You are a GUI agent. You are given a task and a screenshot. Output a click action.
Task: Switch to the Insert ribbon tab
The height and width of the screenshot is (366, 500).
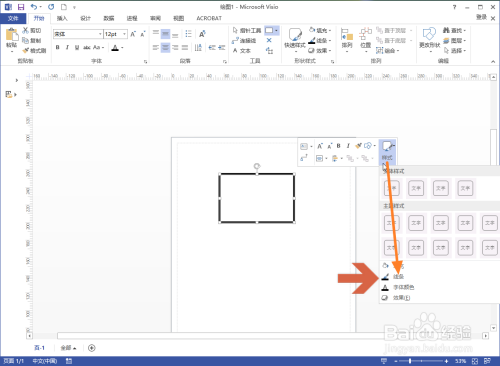click(62, 18)
